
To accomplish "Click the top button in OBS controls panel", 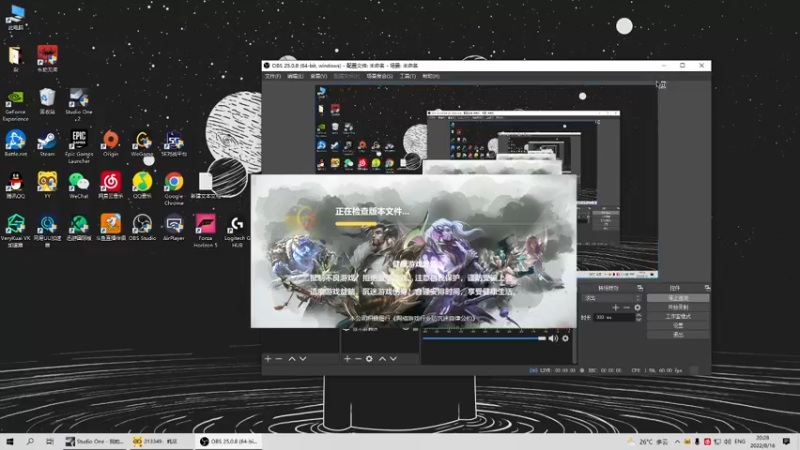I will (x=678, y=298).
